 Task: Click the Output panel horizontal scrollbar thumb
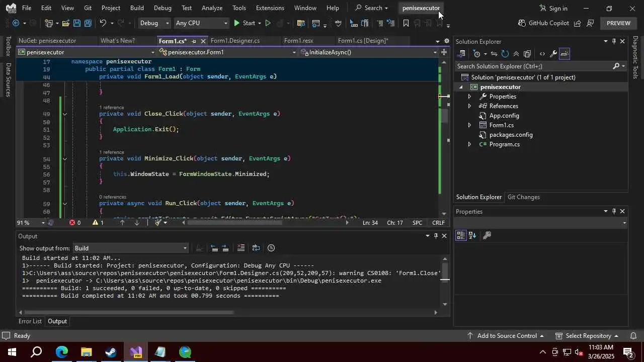click(x=129, y=312)
